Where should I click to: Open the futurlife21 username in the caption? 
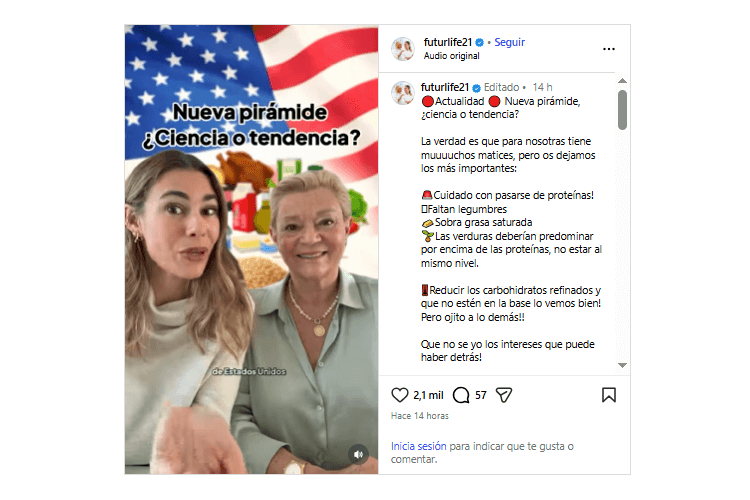[445, 87]
